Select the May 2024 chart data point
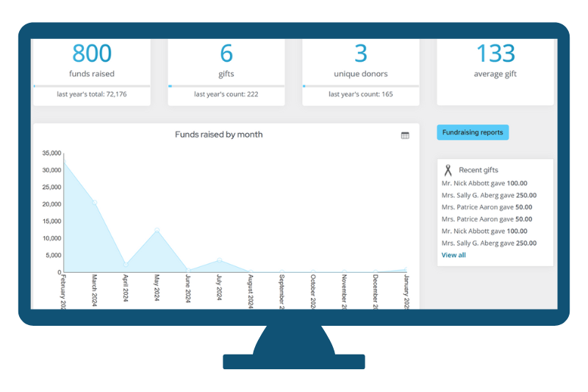Viewport: 588px width, 392px height. (x=157, y=230)
